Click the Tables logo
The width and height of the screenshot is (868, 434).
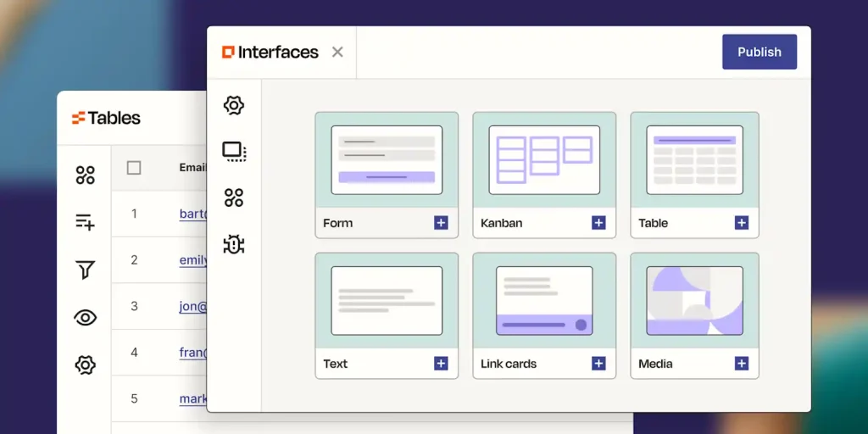pos(106,118)
